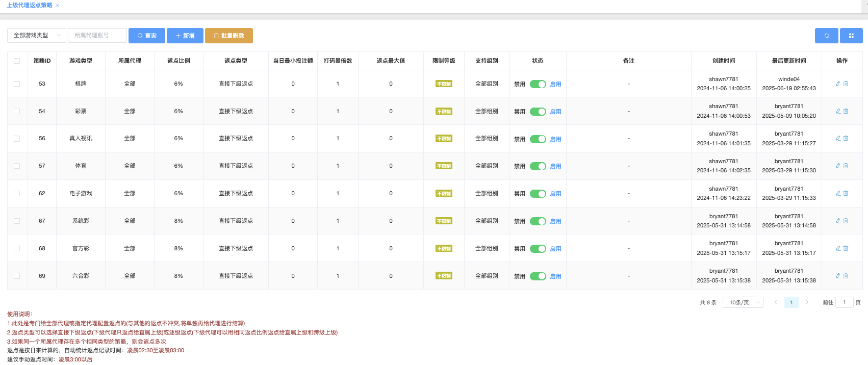Click the edit icon for strategy 68

pos(838,248)
